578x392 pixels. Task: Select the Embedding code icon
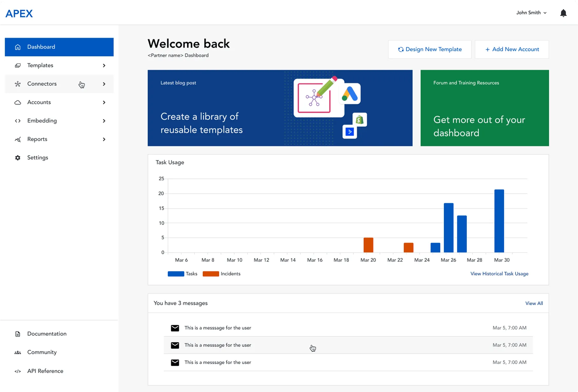pyautogui.click(x=18, y=121)
